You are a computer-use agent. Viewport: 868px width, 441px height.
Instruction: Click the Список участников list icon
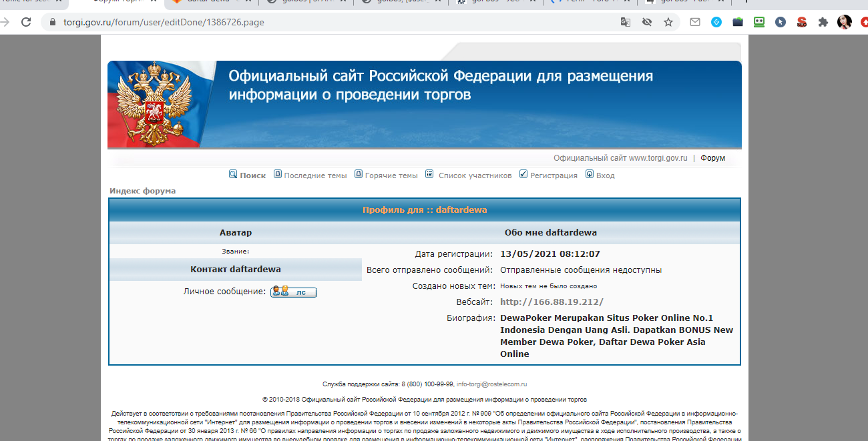(x=429, y=174)
